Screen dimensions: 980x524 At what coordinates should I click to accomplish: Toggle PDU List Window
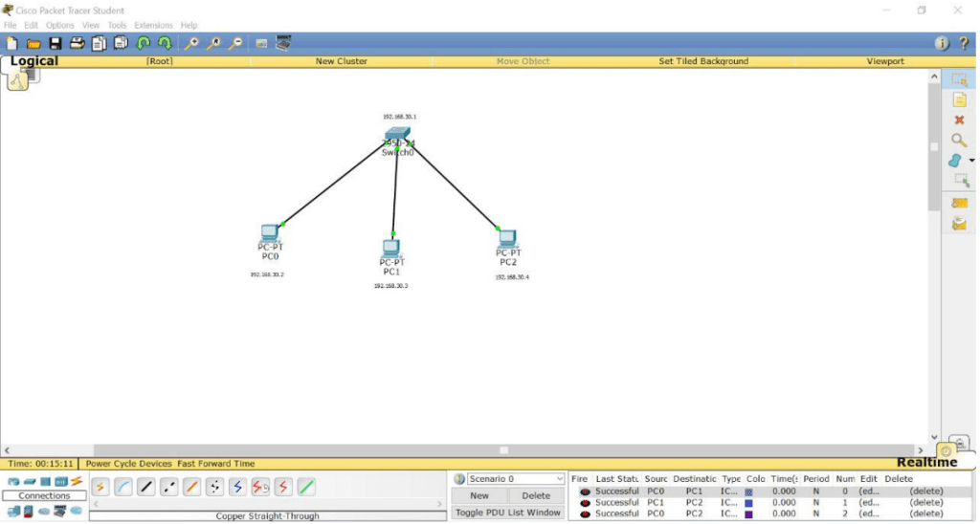tap(507, 513)
